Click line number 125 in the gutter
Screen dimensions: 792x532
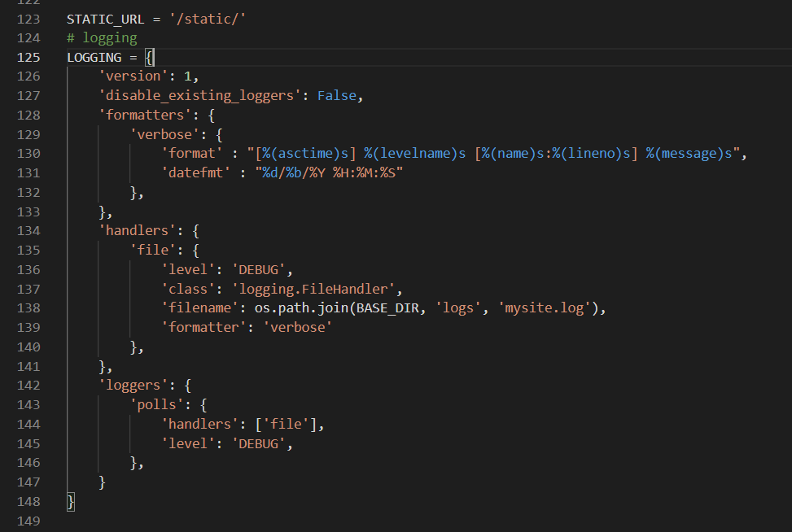pos(28,58)
